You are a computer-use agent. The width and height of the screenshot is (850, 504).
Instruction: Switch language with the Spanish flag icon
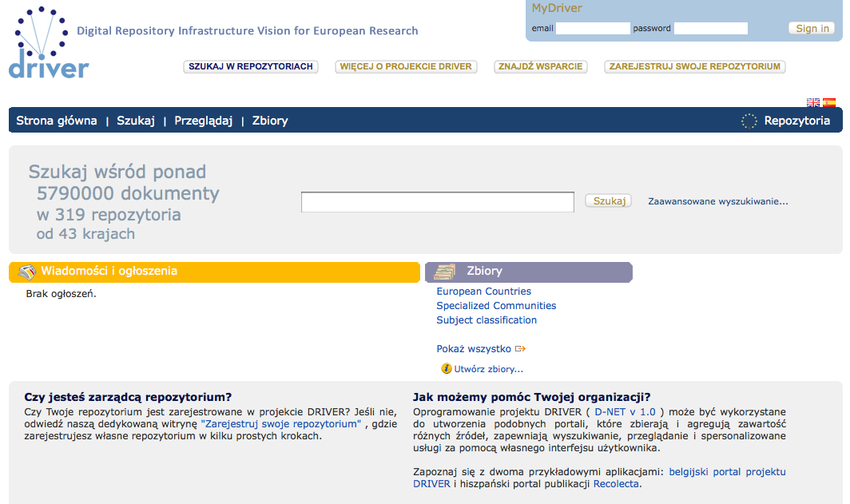[829, 102]
